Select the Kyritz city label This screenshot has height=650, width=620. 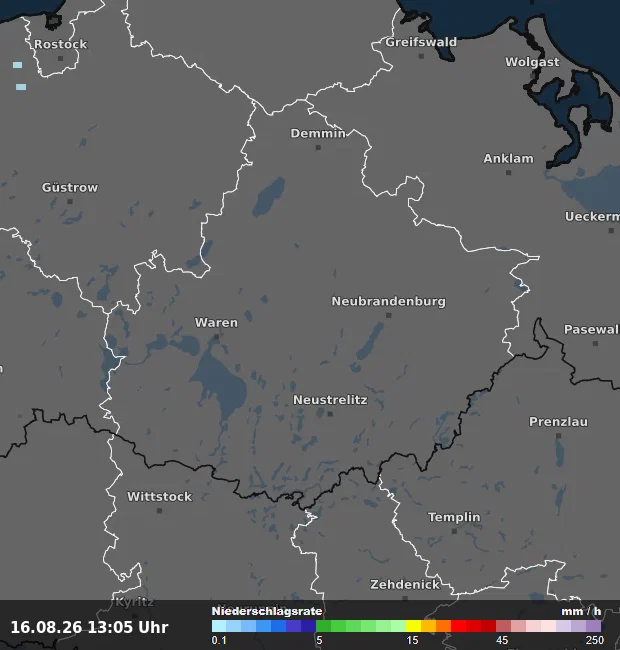click(x=134, y=601)
